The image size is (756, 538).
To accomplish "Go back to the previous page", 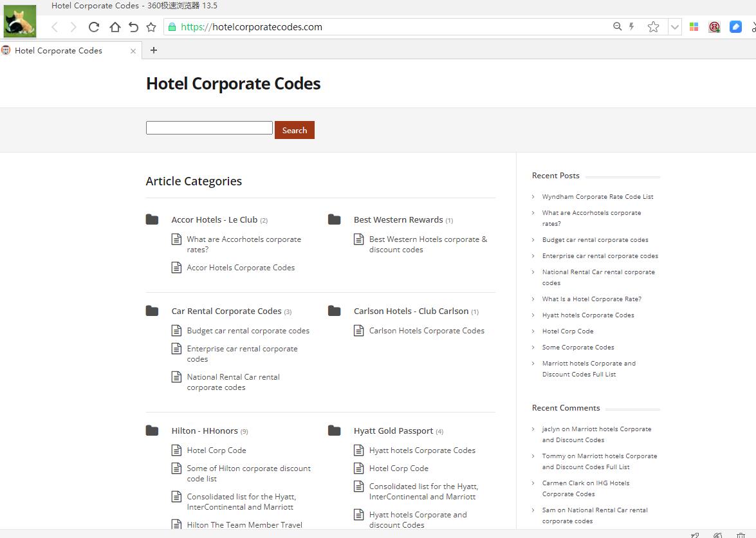I will 55,27.
